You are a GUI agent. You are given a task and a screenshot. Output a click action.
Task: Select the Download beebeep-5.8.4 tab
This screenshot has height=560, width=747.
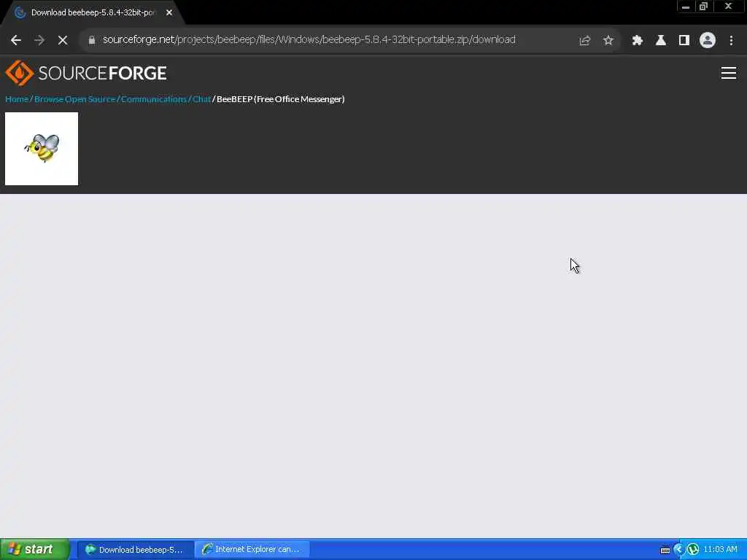[x=93, y=12]
